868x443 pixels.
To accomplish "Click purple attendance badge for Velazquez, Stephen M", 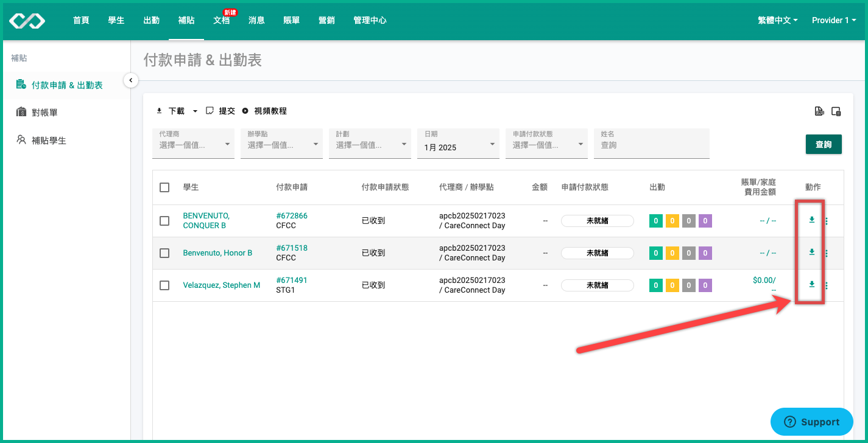I will coord(705,285).
